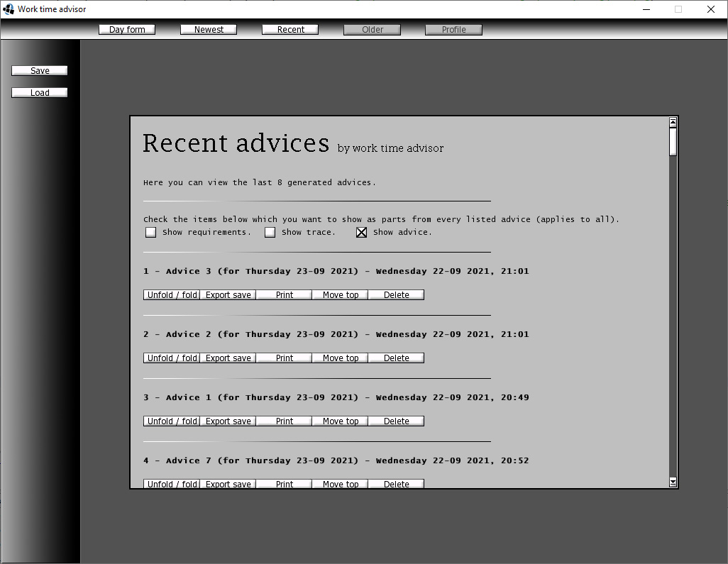Click scrollbar up arrow in advices panel
This screenshot has width=728, height=564.
tap(673, 122)
